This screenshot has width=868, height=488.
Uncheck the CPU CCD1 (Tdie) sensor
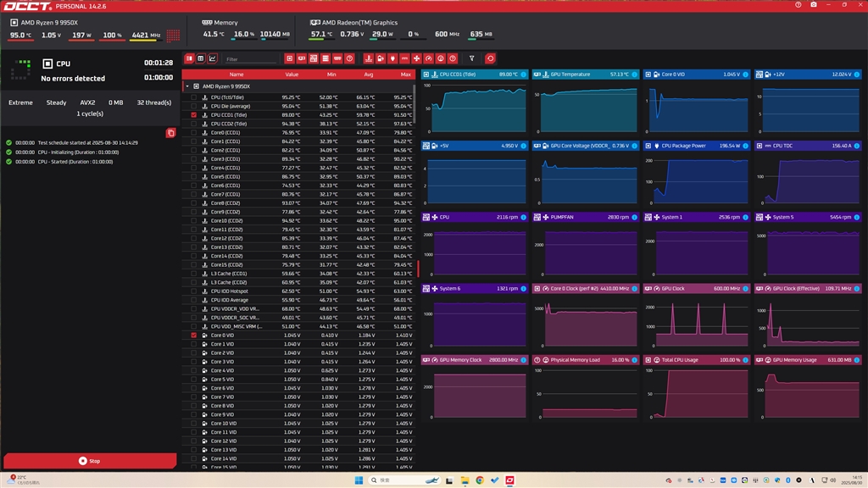[x=194, y=115]
